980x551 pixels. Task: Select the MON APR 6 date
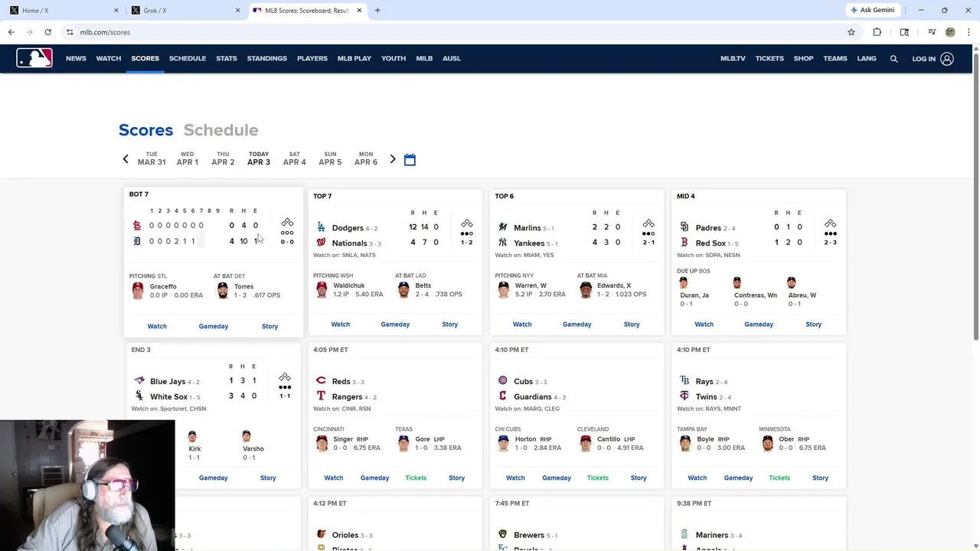point(366,158)
